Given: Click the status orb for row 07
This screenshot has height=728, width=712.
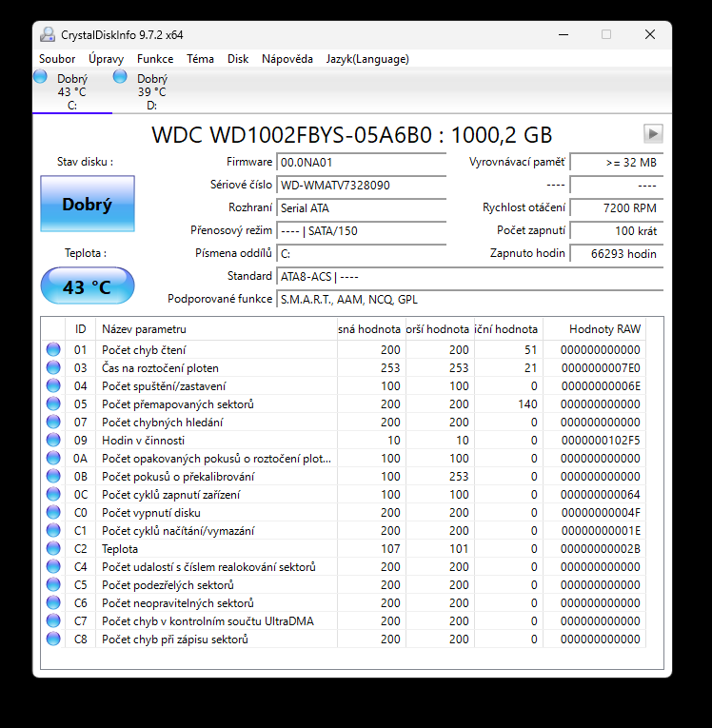Looking at the screenshot, I should [x=53, y=422].
